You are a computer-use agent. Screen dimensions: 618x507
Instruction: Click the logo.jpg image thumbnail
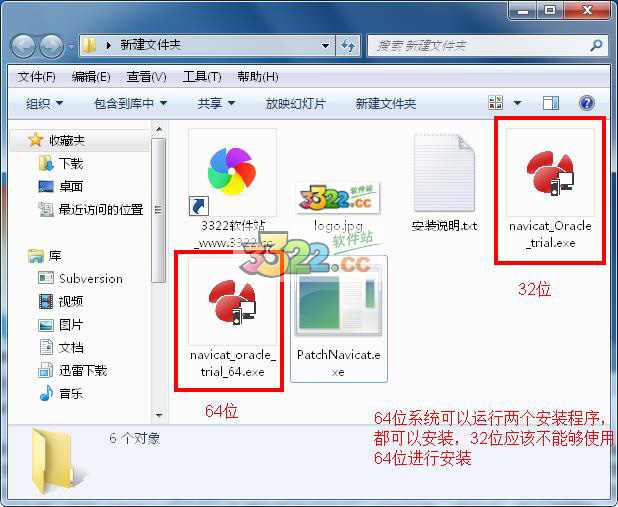tap(338, 198)
